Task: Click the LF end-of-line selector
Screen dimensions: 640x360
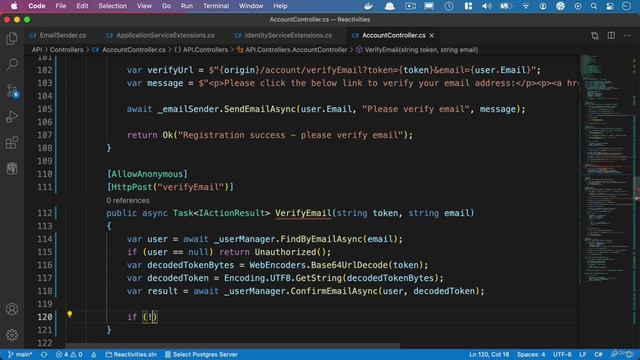Action: pyautogui.click(x=583, y=354)
